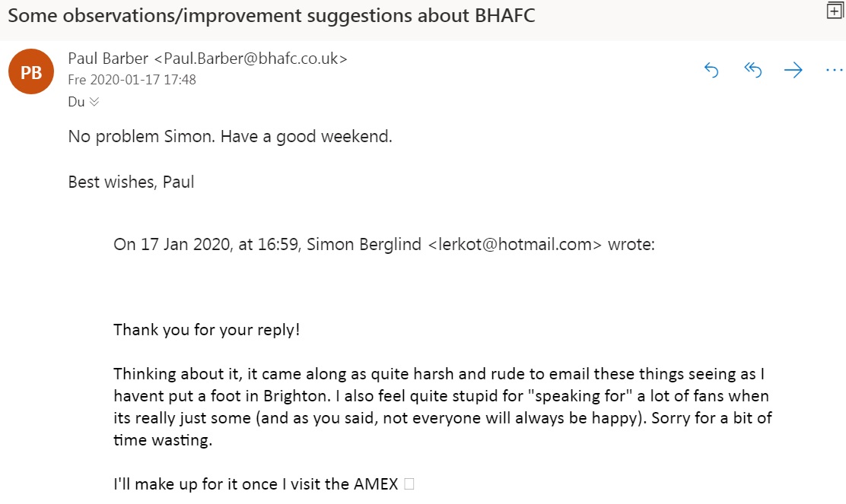Open the lerkot@hotmail.com email link
Image resolution: width=846 pixels, height=504 pixels.
[x=515, y=244]
